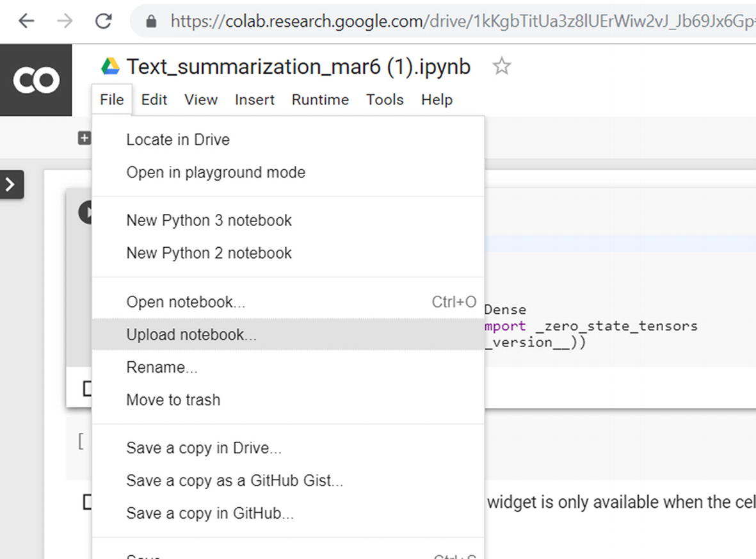Click the add code cell plus icon
Viewport: 756px width, 559px height.
click(x=84, y=138)
